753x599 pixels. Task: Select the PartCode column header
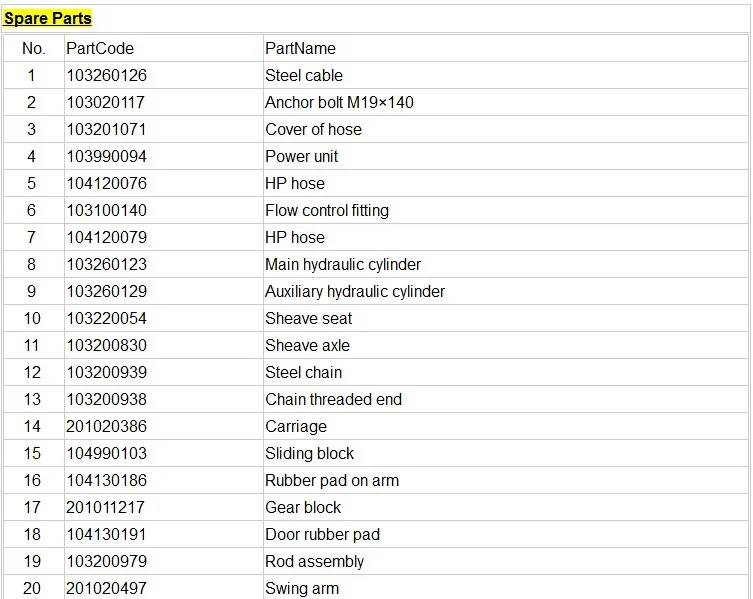tap(100, 48)
